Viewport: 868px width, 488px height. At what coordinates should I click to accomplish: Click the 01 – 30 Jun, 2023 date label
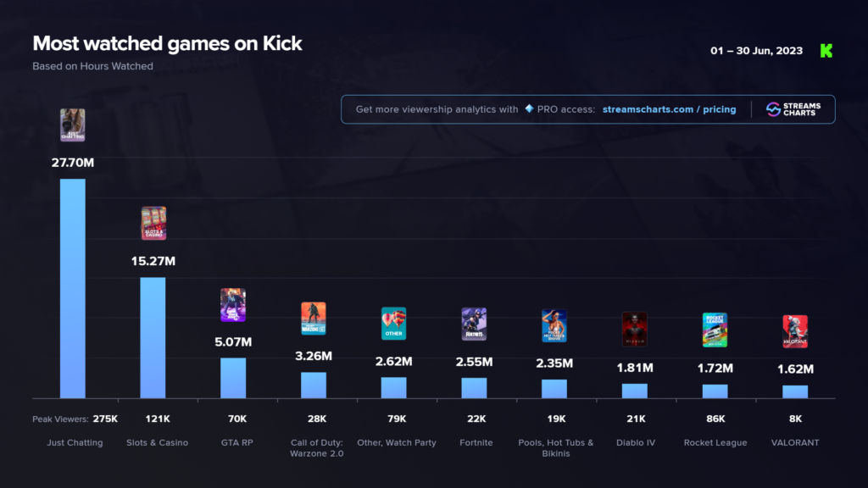pos(756,51)
